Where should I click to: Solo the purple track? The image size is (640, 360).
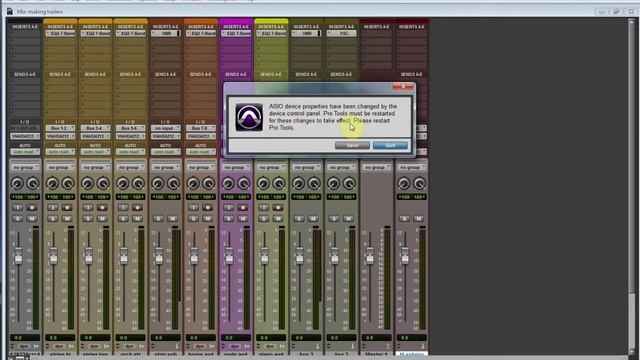(x=228, y=219)
